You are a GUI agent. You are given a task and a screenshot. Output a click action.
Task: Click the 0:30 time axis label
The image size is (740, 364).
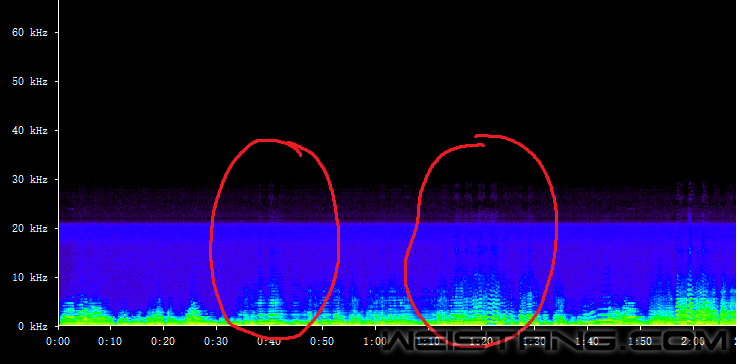coord(217,341)
